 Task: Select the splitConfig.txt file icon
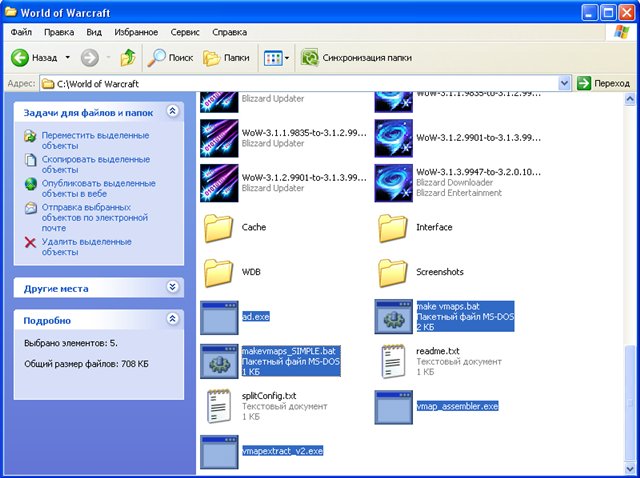[219, 406]
